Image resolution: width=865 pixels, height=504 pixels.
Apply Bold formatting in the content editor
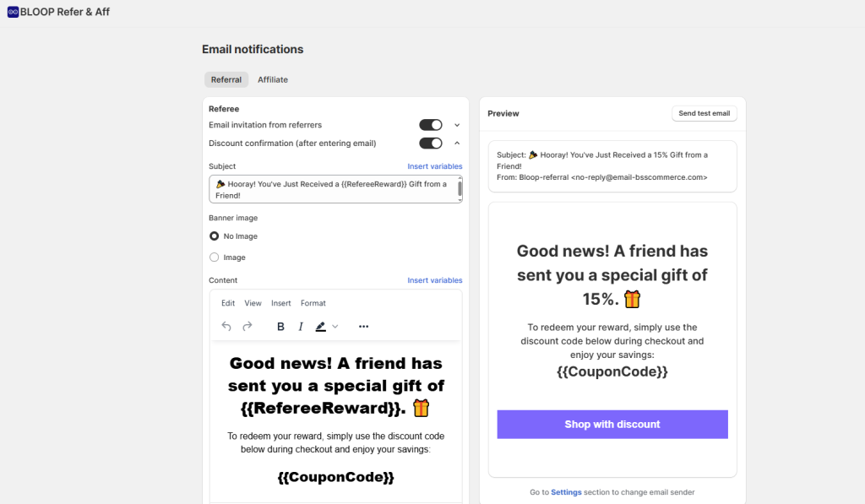click(280, 327)
